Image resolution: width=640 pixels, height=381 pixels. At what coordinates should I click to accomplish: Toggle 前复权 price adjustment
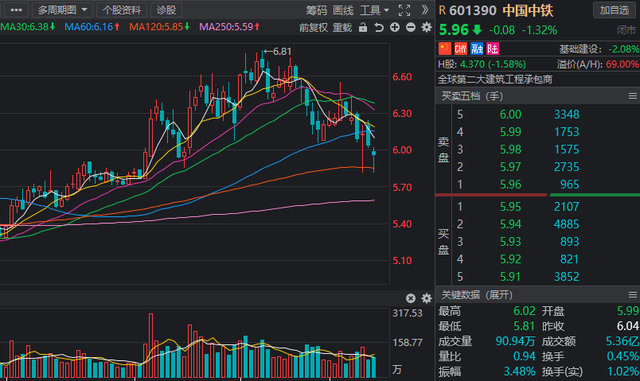[x=313, y=27]
